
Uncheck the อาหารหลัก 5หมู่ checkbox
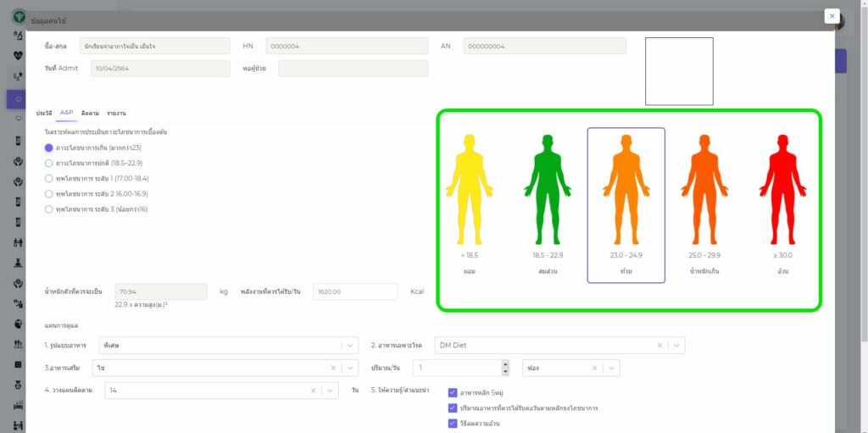click(453, 393)
